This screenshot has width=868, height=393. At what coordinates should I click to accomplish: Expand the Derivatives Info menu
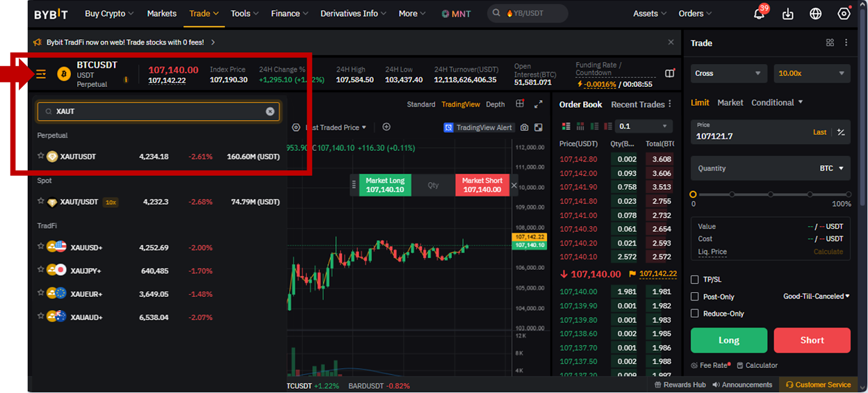[353, 14]
